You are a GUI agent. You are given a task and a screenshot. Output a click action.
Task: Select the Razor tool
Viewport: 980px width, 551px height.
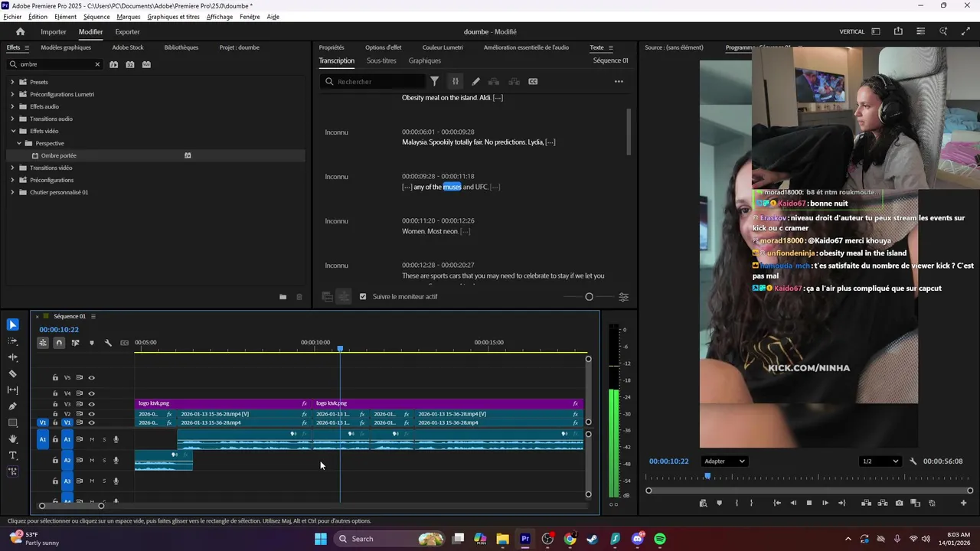click(x=12, y=374)
